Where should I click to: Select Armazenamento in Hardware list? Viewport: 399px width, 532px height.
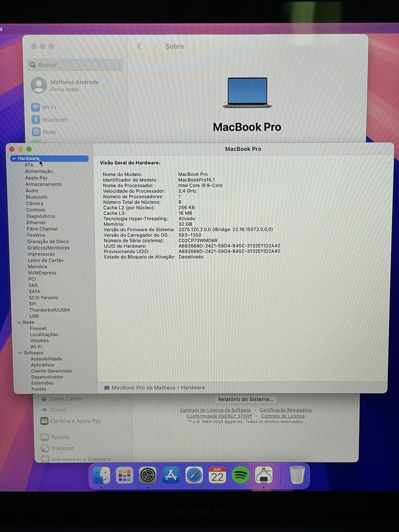click(x=44, y=184)
